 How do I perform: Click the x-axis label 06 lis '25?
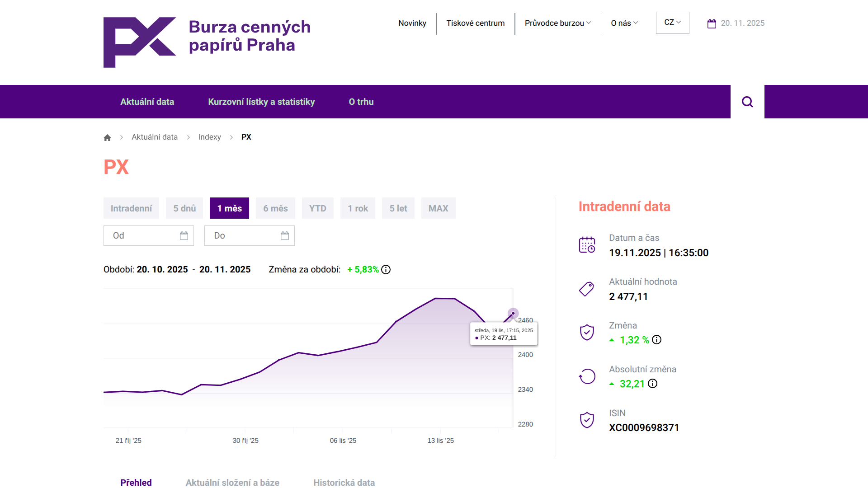[x=343, y=441]
